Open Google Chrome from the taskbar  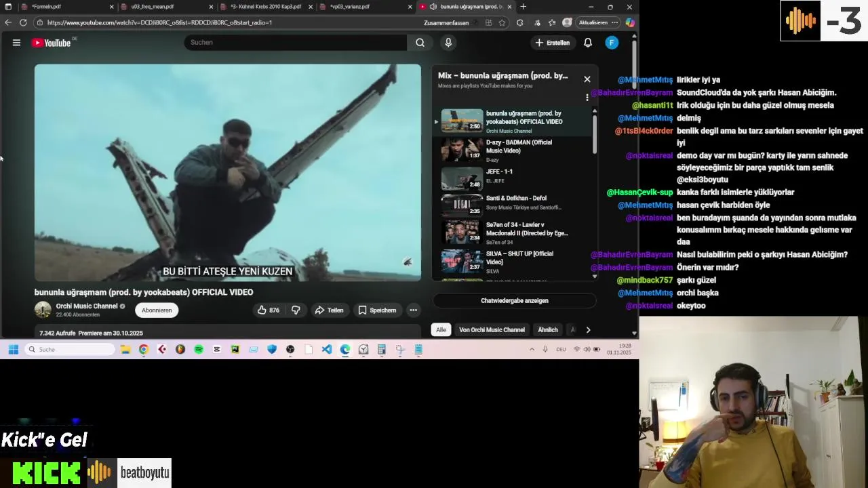[144, 349]
